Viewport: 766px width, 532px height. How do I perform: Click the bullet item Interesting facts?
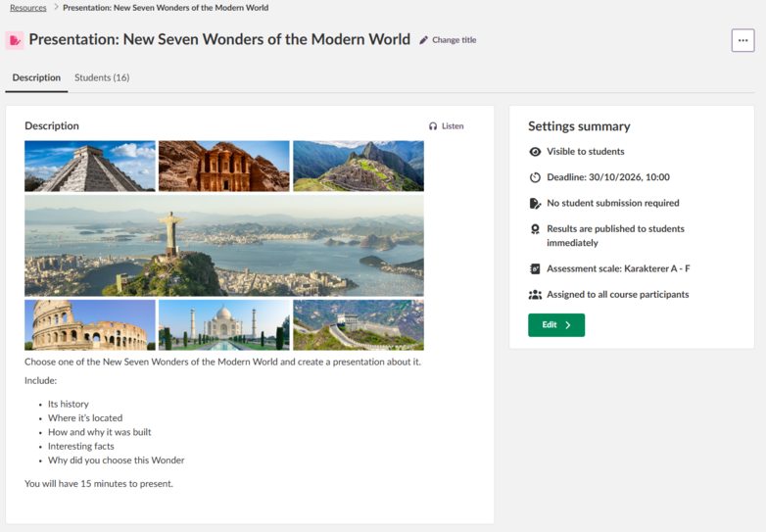(x=81, y=447)
